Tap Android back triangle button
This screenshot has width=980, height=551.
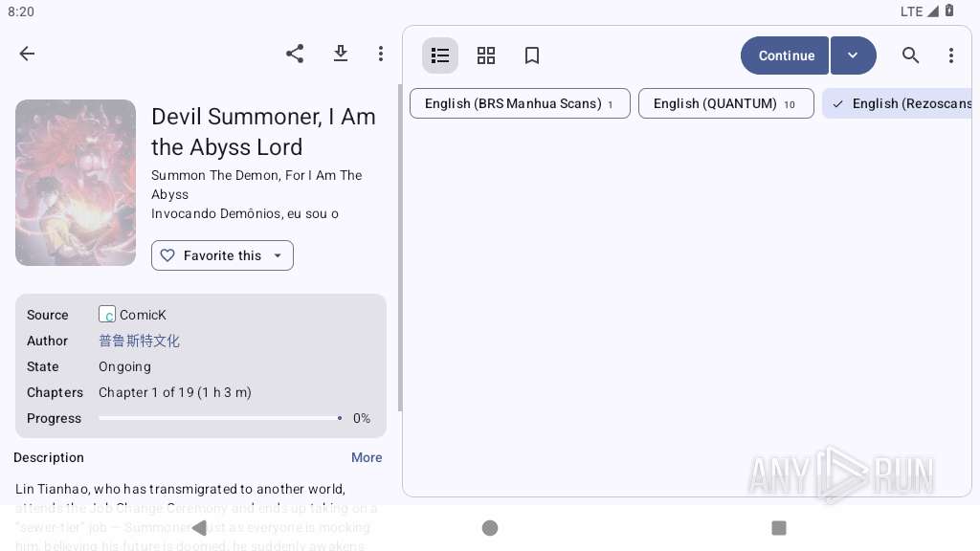tap(199, 528)
